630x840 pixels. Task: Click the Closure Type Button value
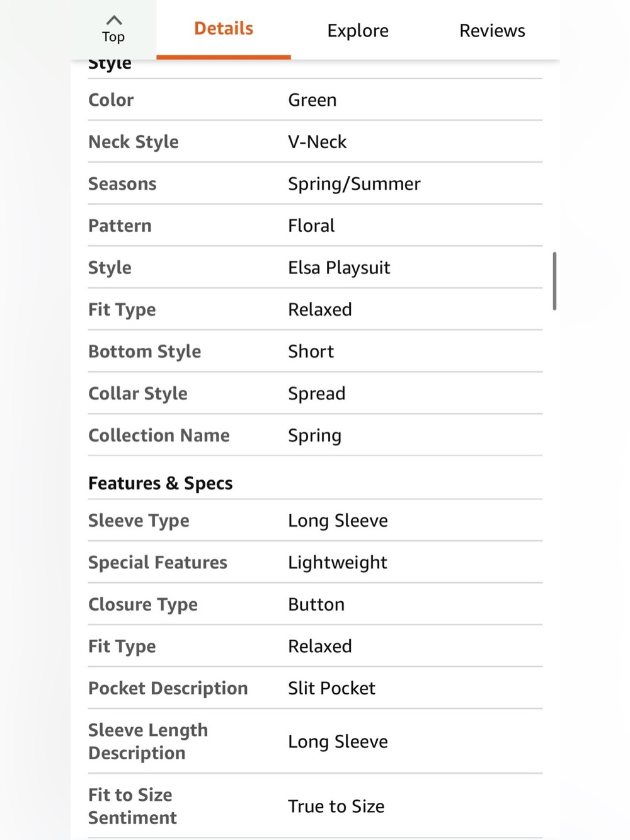(x=316, y=604)
